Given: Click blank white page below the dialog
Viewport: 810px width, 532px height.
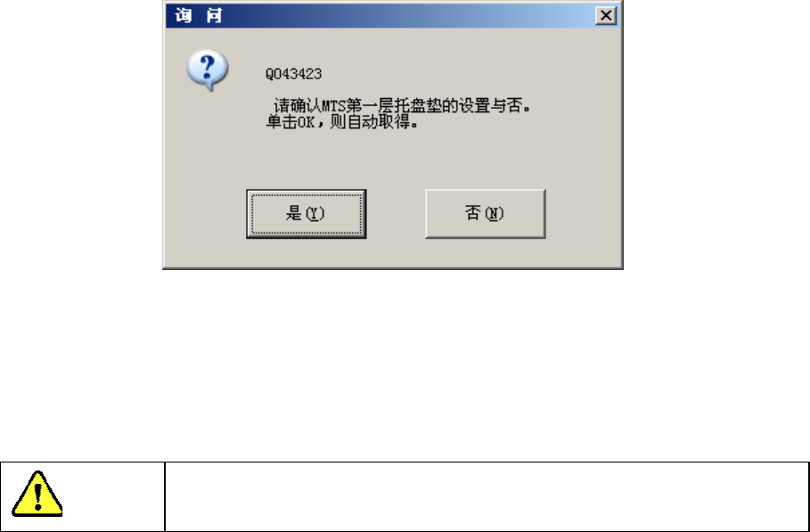Looking at the screenshot, I should point(393,362).
